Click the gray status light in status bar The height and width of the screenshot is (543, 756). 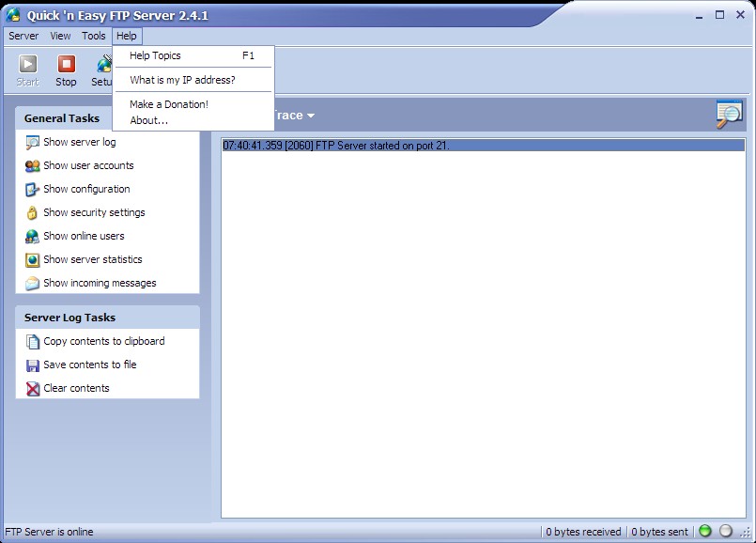(x=726, y=531)
